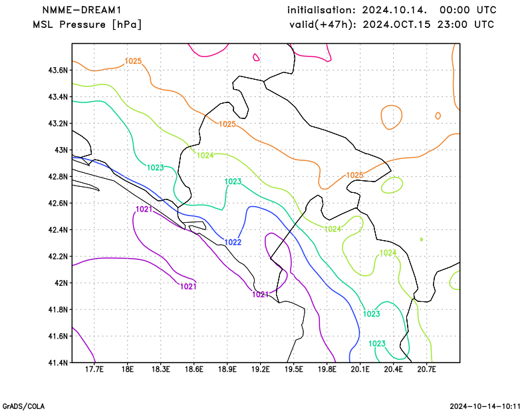This screenshot has height=411, width=532.
Task: Click the 43.6N latitude axis label
Action: pyautogui.click(x=58, y=70)
